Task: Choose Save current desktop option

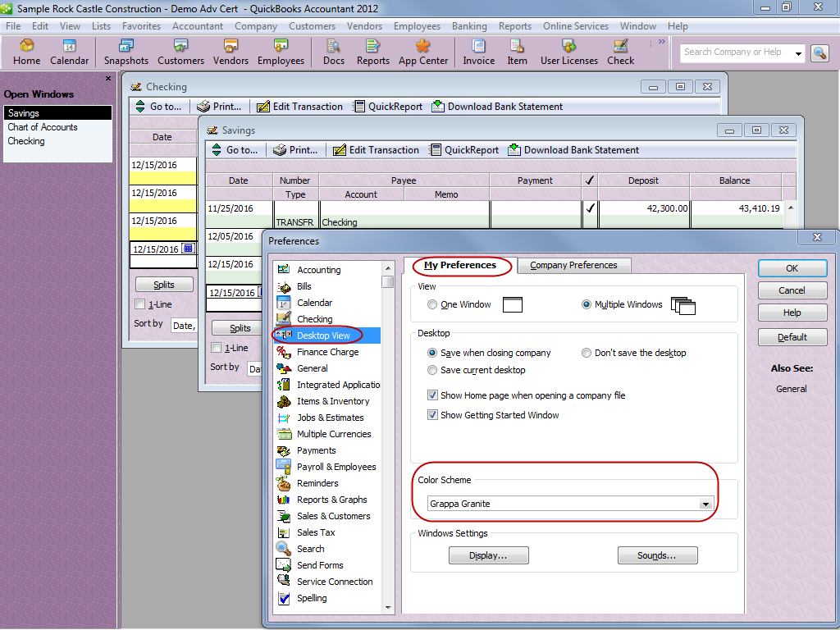Action: tap(431, 370)
